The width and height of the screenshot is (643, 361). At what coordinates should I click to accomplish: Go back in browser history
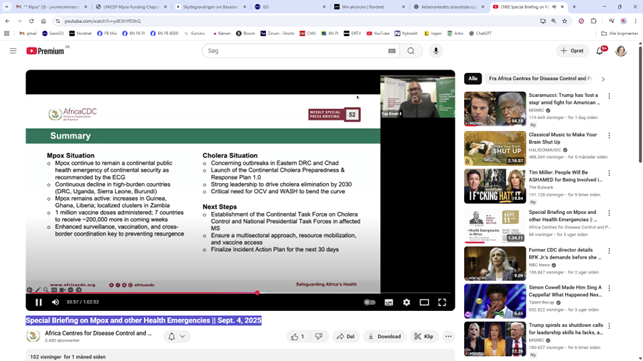pyautogui.click(x=7, y=21)
